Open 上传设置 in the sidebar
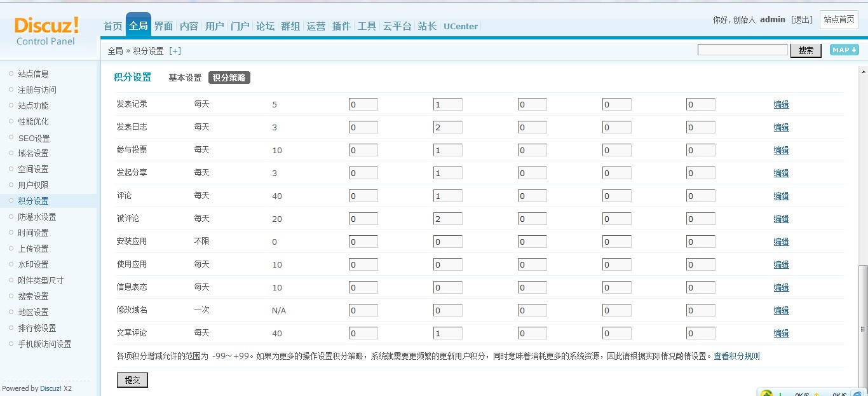 pyautogui.click(x=33, y=249)
